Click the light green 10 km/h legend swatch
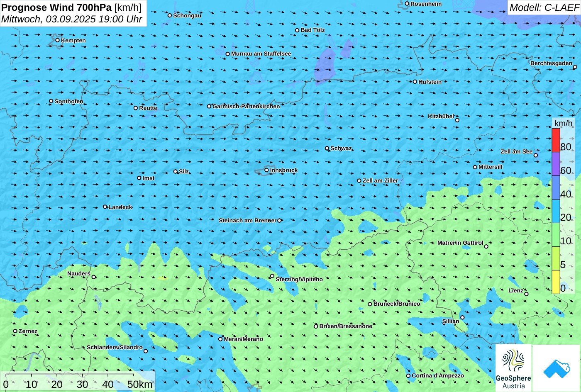581x392 pixels. pos(556,235)
